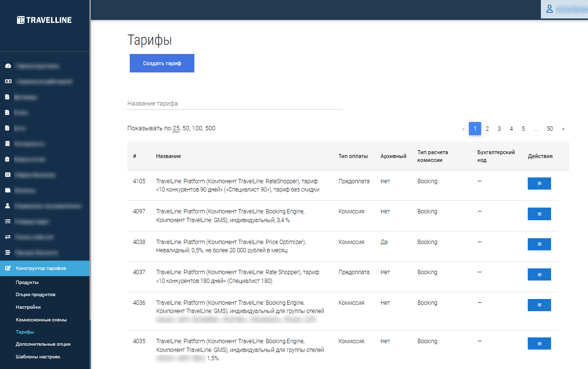Go to Комиссионные схемы in sidebar
The width and height of the screenshot is (588, 369).
pyautogui.click(x=41, y=320)
